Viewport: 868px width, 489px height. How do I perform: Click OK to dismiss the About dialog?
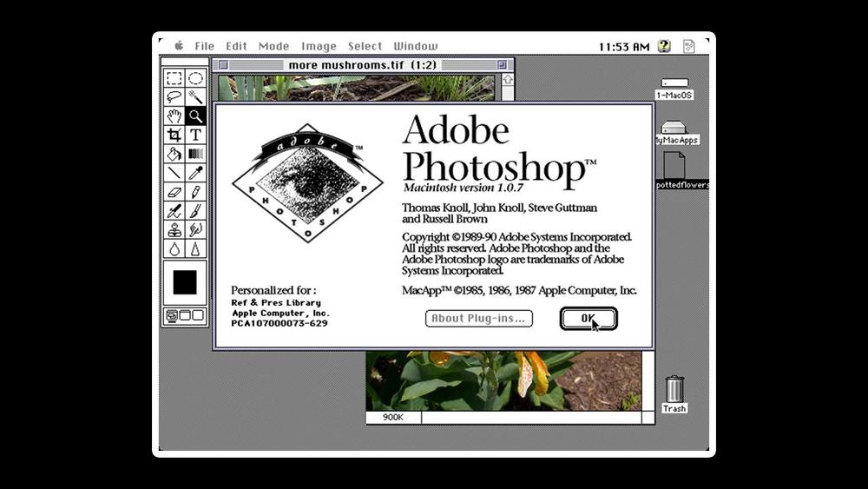click(x=589, y=319)
